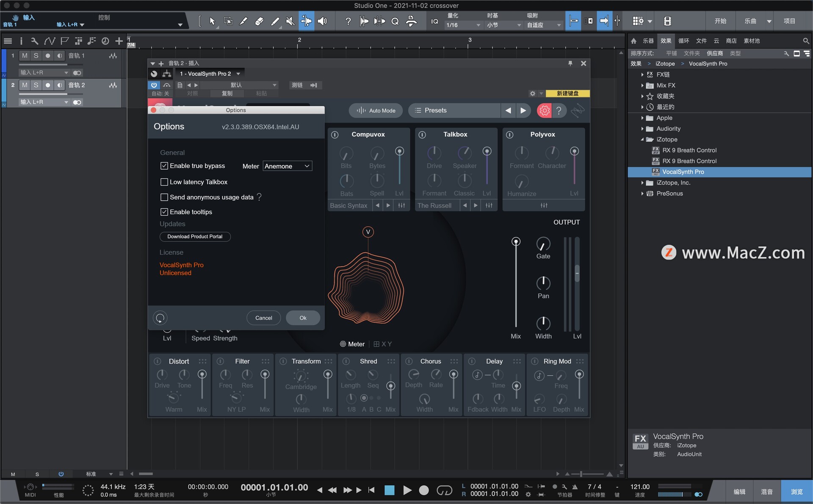The image size is (813, 504).
Task: Toggle loop button in transport
Action: pyautogui.click(x=444, y=490)
